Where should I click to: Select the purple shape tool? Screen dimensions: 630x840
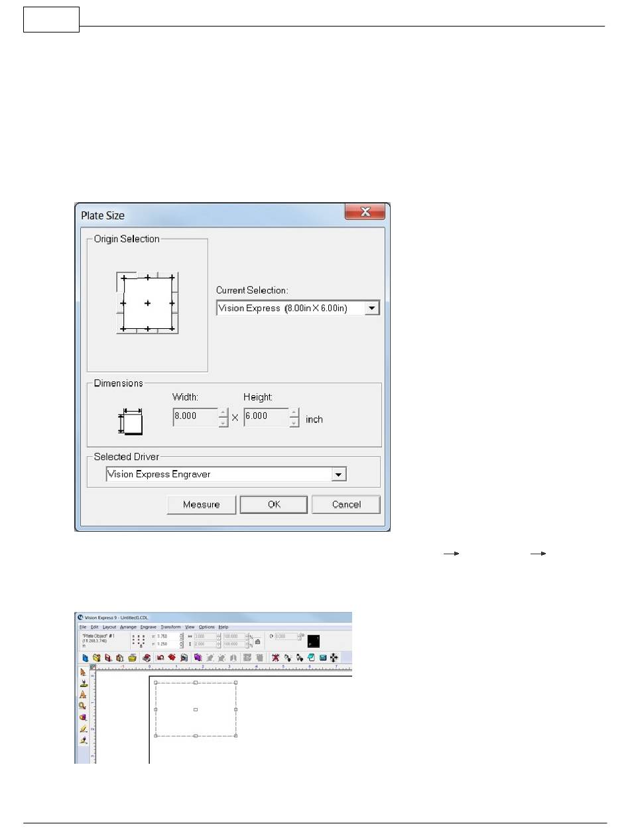(84, 717)
